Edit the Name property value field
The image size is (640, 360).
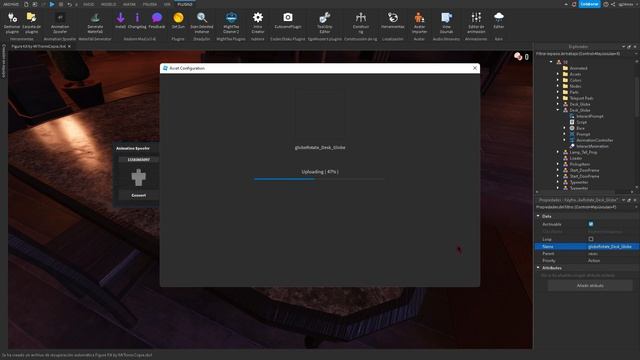[612, 247]
